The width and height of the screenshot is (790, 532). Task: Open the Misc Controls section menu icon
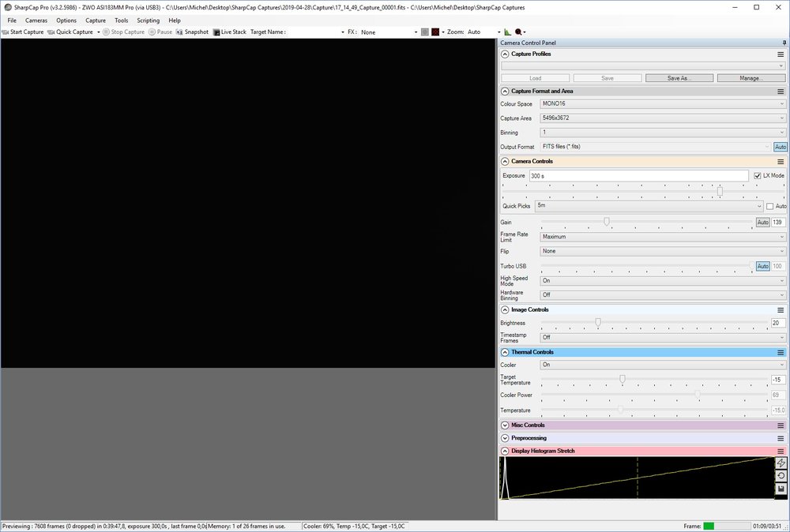[x=781, y=425]
